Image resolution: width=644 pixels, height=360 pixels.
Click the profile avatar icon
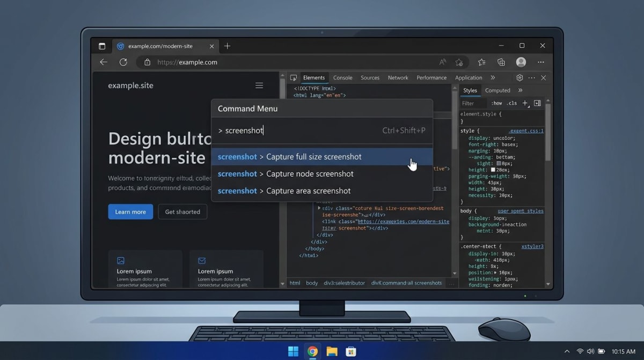tap(521, 62)
